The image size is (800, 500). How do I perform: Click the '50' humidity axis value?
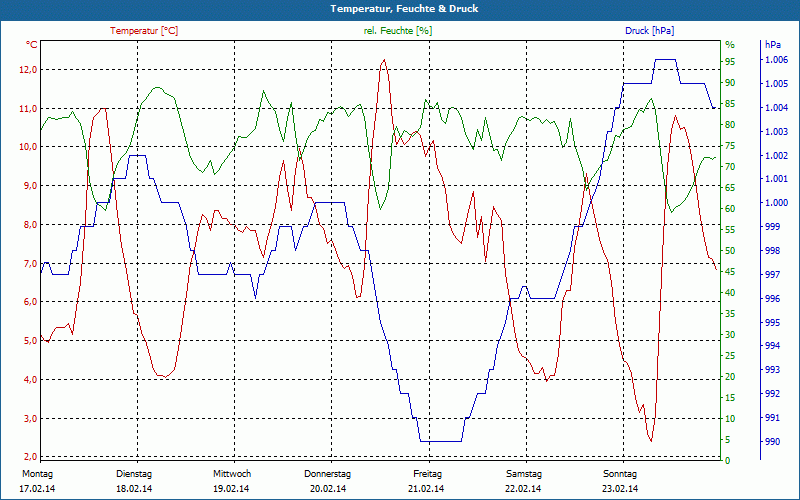pyautogui.click(x=730, y=251)
